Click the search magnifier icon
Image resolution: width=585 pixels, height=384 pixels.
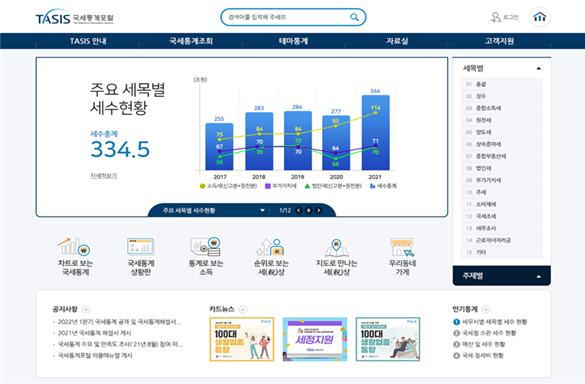pos(354,17)
